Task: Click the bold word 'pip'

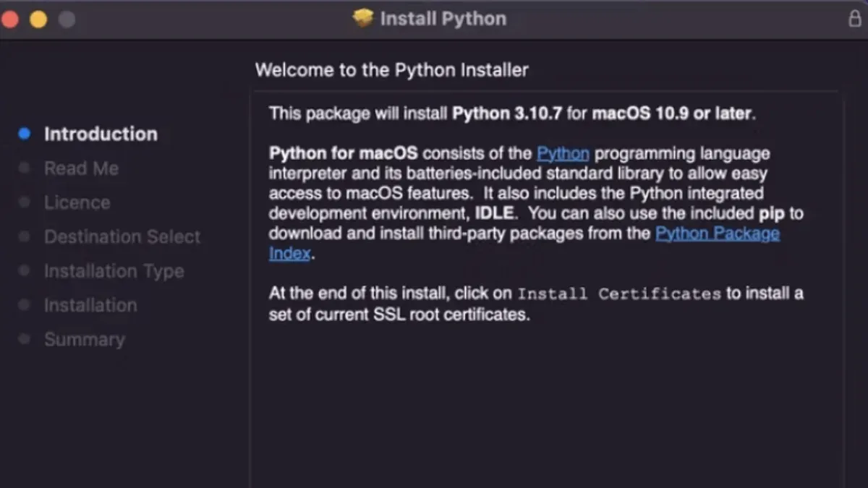Action: click(x=771, y=215)
